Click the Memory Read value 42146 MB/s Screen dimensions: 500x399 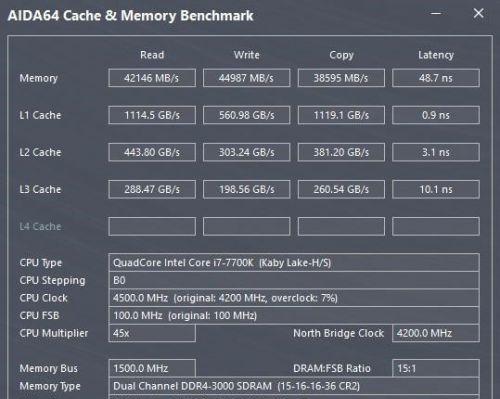pyautogui.click(x=152, y=78)
